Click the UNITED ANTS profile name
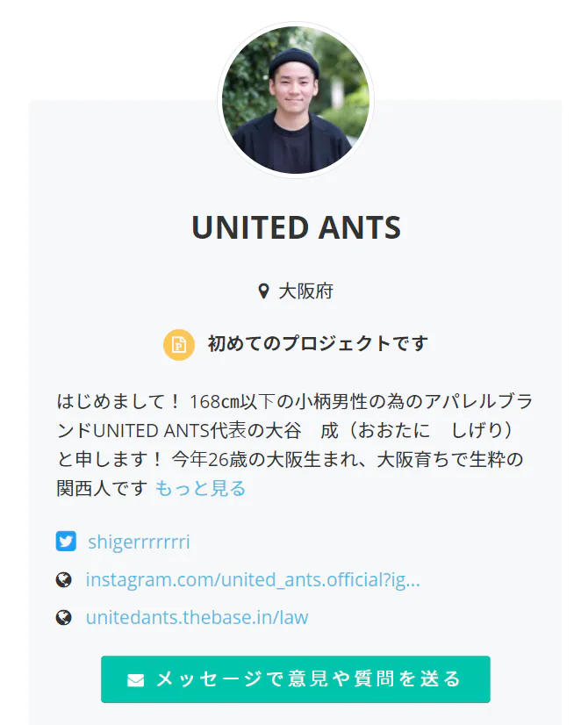Viewport: 588px width, 725px height. tap(296, 227)
